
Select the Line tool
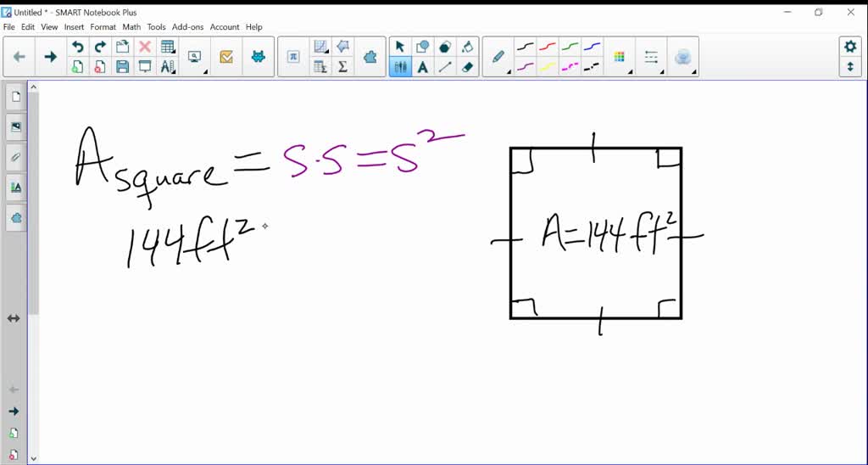point(444,67)
